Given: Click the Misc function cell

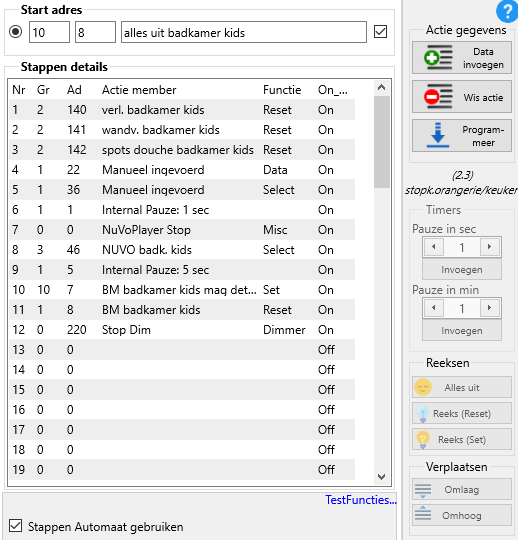Looking at the screenshot, I should pyautogui.click(x=275, y=230).
